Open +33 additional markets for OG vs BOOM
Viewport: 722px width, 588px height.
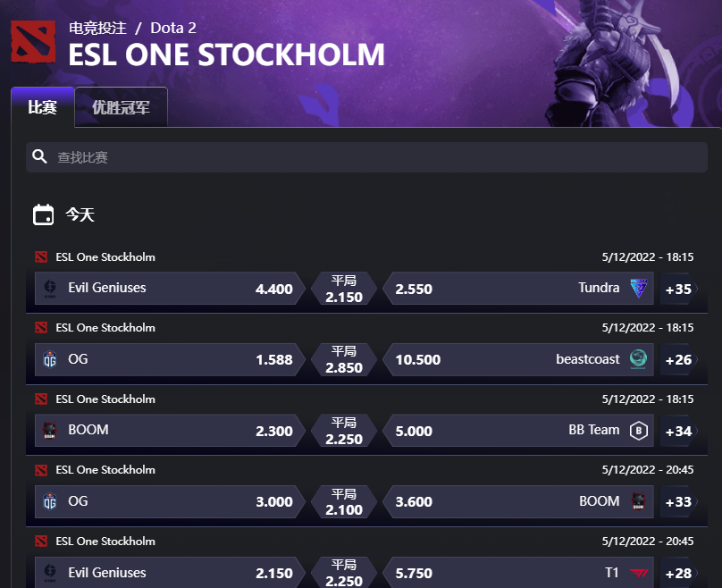pos(678,501)
